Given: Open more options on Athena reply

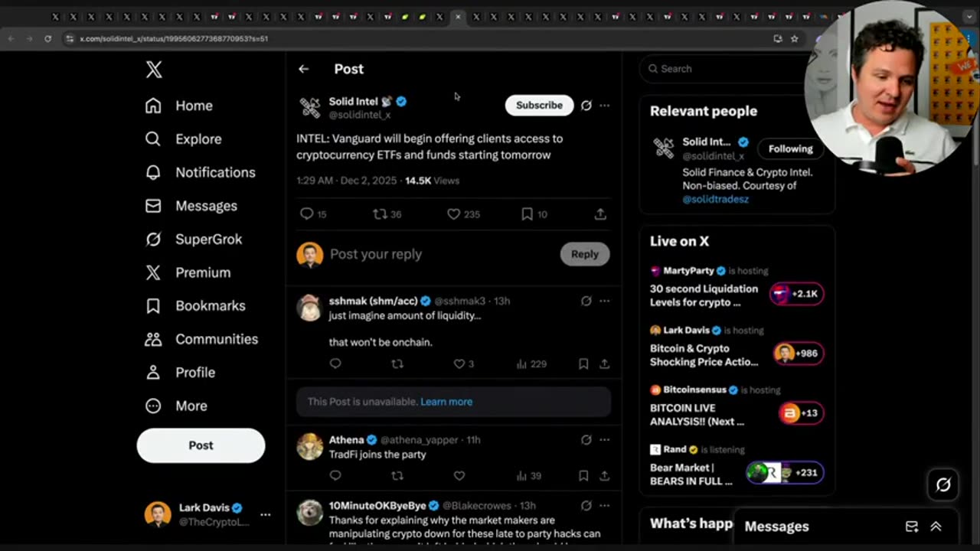Looking at the screenshot, I should click(x=604, y=440).
